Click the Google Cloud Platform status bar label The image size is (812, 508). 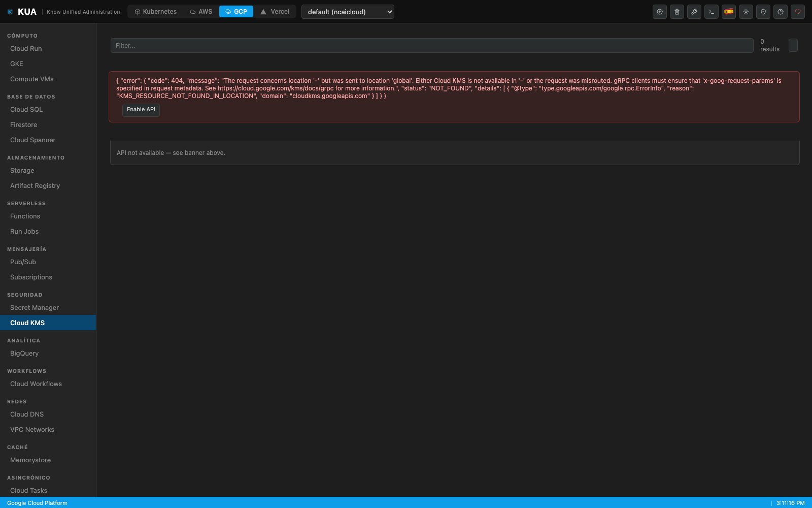tap(37, 503)
